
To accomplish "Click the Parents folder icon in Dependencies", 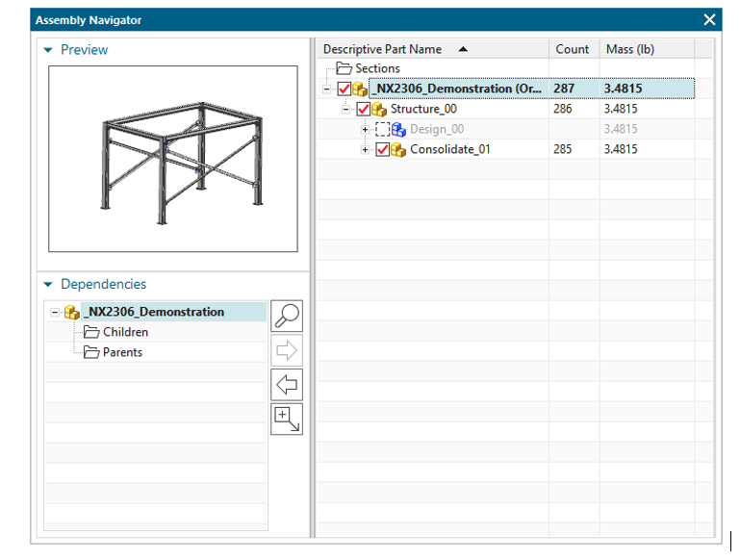I will [91, 352].
